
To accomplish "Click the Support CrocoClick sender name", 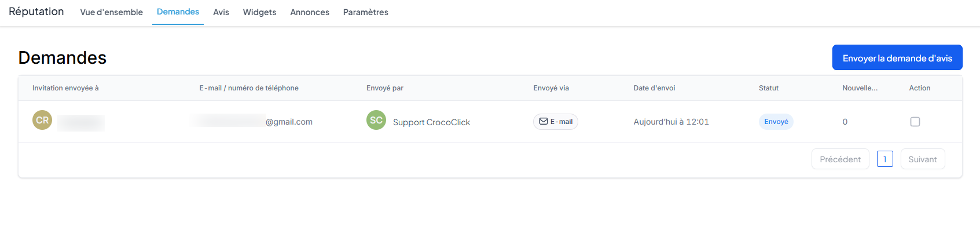I will pos(431,122).
